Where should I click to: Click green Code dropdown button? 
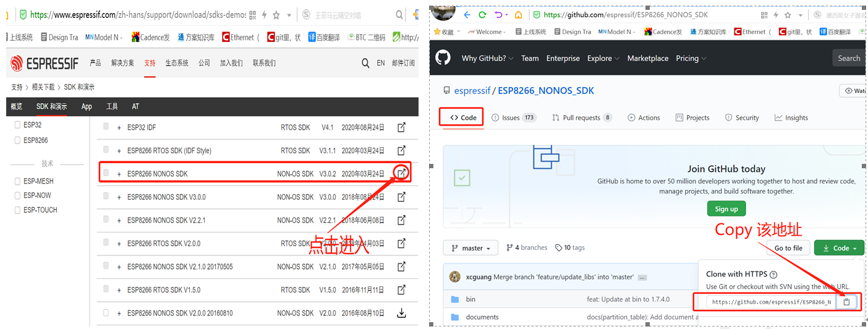pyautogui.click(x=839, y=248)
